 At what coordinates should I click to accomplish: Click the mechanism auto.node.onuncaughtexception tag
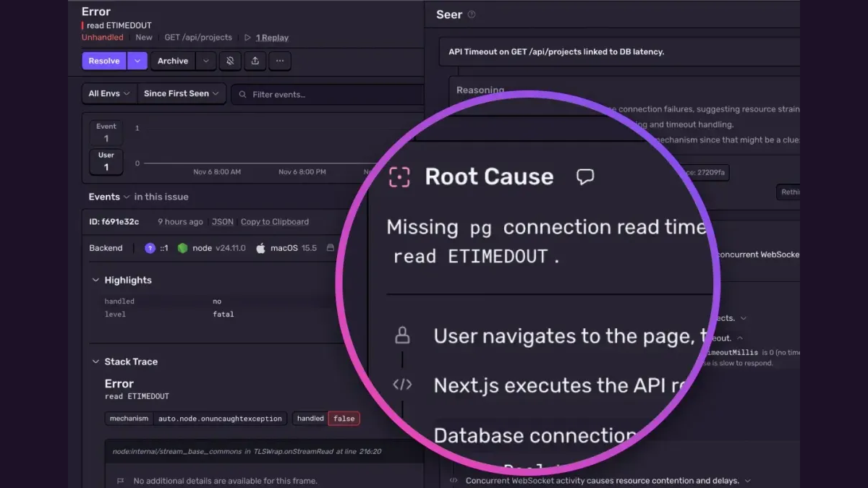(x=196, y=419)
